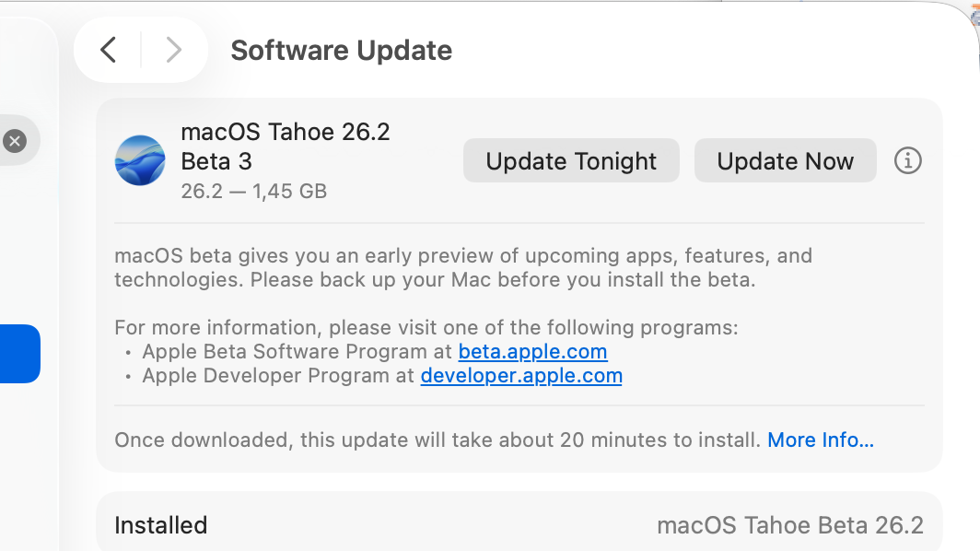Click the 20 minutes install time note
Image resolution: width=980 pixels, height=551 pixels.
point(437,440)
